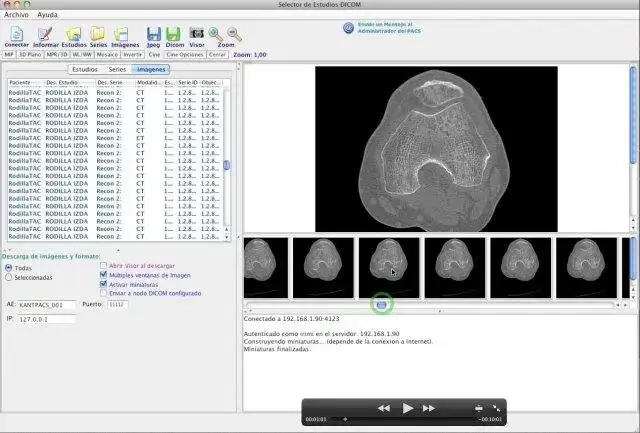Click the Serie ID column header
This screenshot has height=433, width=640.
(188, 82)
